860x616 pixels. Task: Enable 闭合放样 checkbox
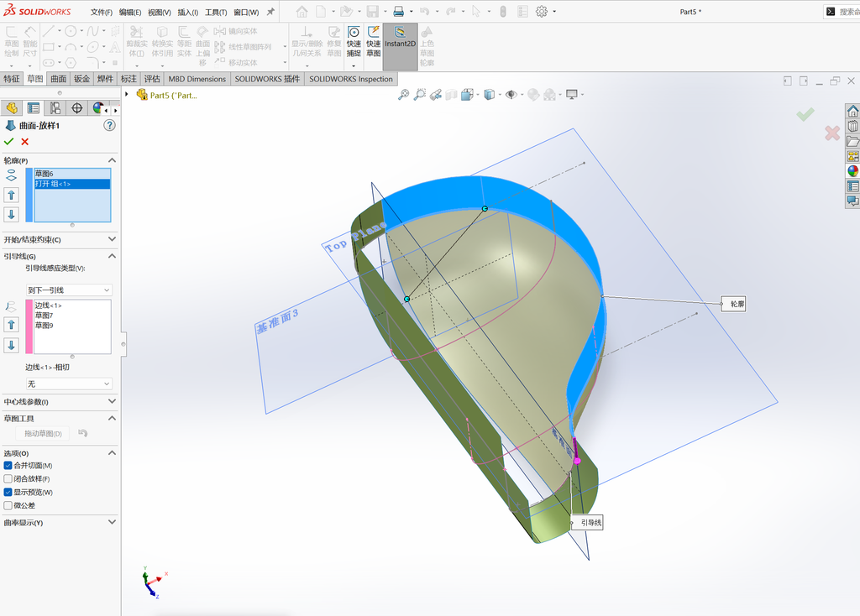[8, 478]
